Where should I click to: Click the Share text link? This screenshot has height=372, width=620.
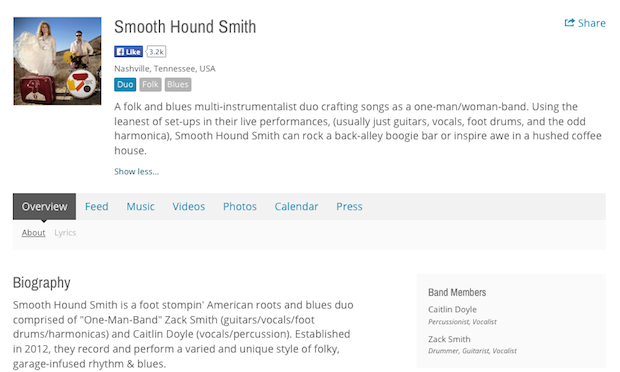pos(592,23)
